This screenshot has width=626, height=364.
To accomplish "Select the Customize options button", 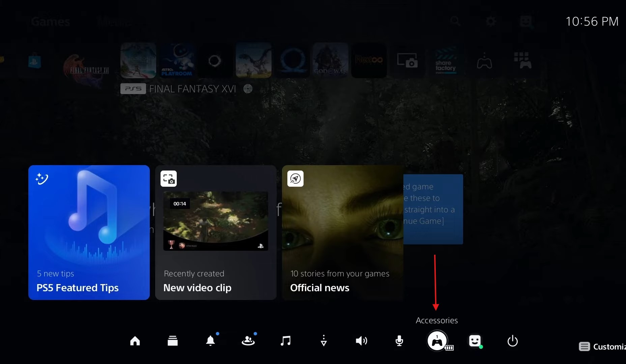I will coord(602,346).
